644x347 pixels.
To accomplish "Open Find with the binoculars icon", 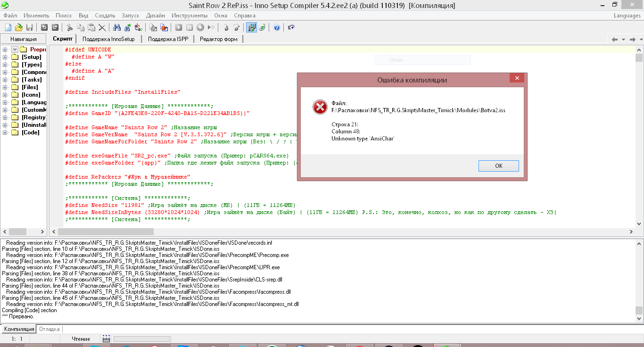I will [x=116, y=27].
